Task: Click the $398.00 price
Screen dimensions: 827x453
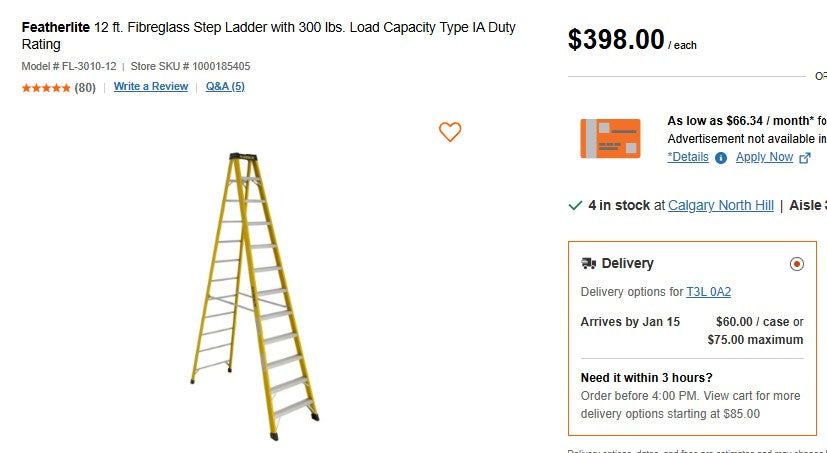Action: pos(616,39)
